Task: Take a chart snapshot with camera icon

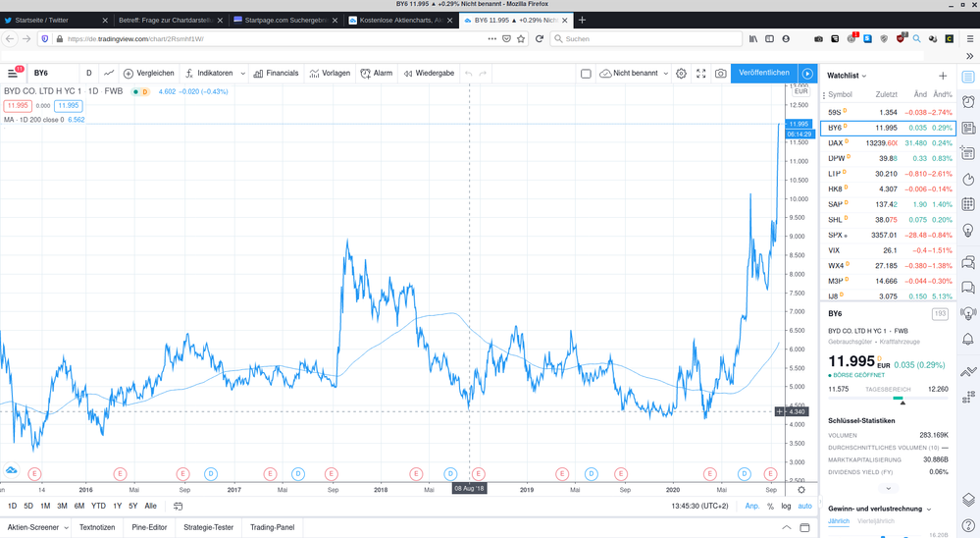Action: point(721,74)
